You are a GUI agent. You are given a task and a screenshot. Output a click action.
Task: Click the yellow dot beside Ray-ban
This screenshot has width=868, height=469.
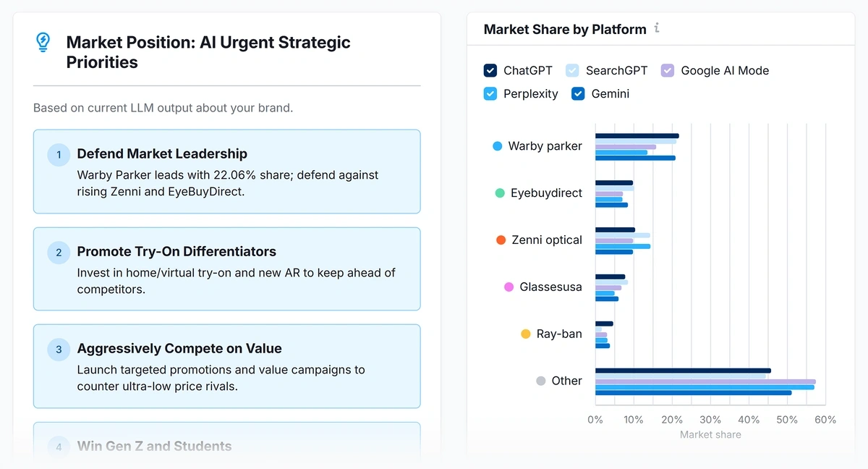click(524, 334)
